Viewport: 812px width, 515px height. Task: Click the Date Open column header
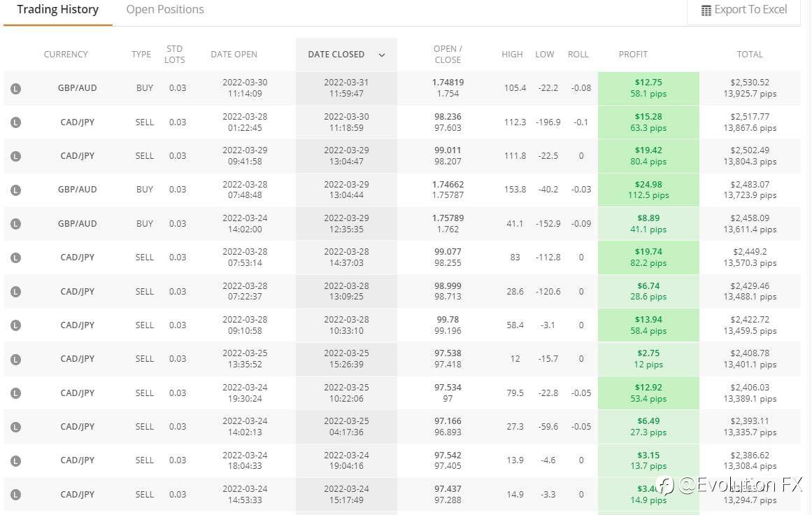(234, 55)
